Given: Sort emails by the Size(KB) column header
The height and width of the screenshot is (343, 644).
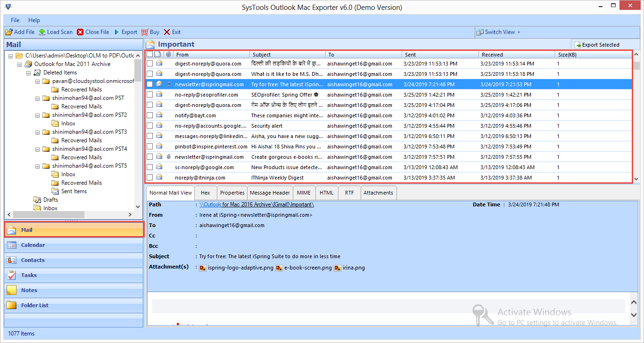Looking at the screenshot, I should tap(593, 55).
